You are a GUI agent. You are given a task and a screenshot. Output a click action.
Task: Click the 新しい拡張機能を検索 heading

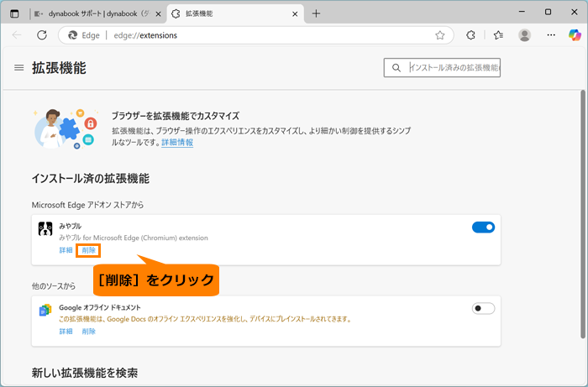tap(85, 373)
